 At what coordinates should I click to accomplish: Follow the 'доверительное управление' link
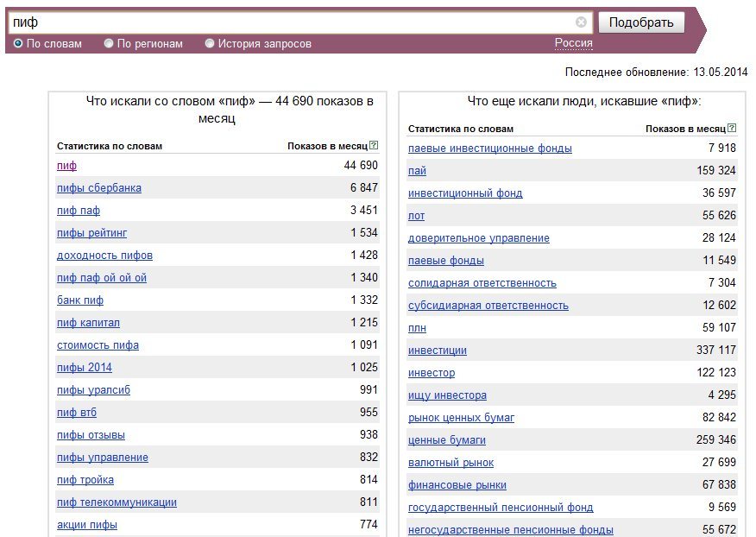pos(479,238)
